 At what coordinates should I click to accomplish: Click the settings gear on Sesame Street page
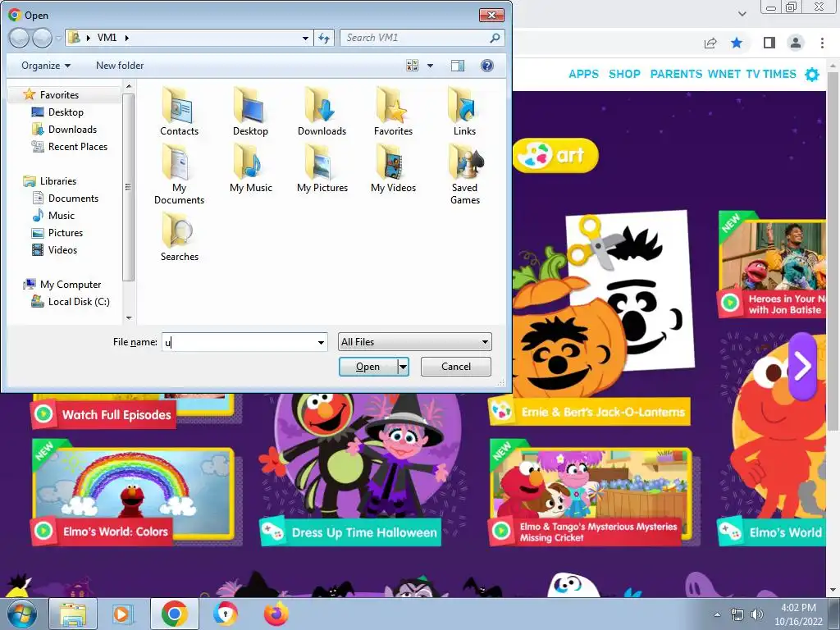[812, 75]
